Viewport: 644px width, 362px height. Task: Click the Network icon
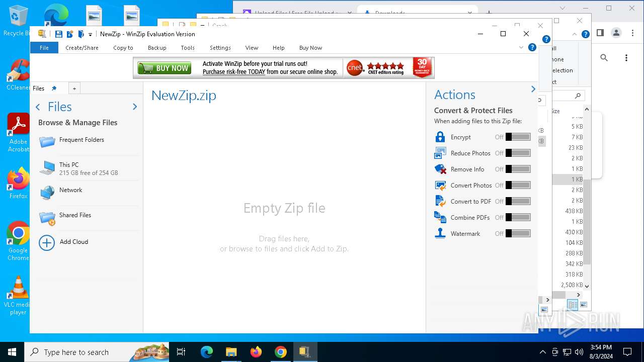tap(47, 193)
